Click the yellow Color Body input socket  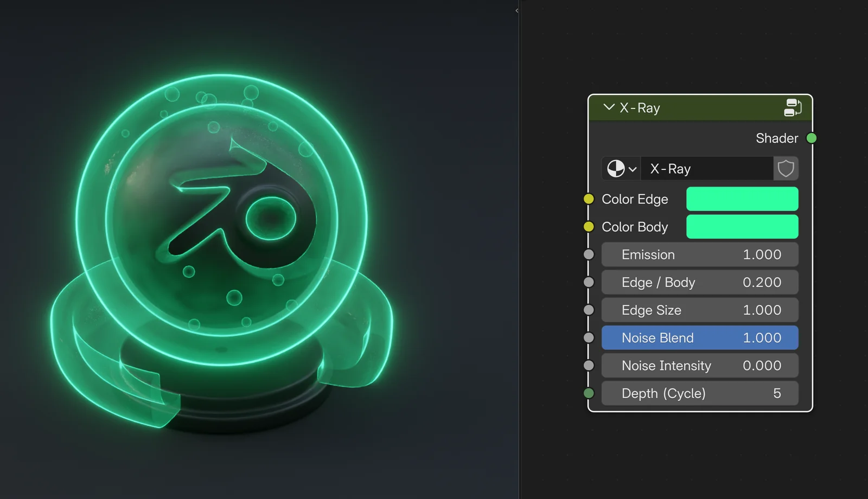tap(589, 227)
